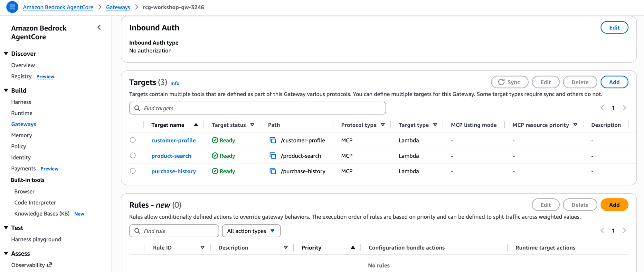Screen dimensions: 644x272
Task: Open the hamburger navigation menu
Action: (x=12, y=7)
